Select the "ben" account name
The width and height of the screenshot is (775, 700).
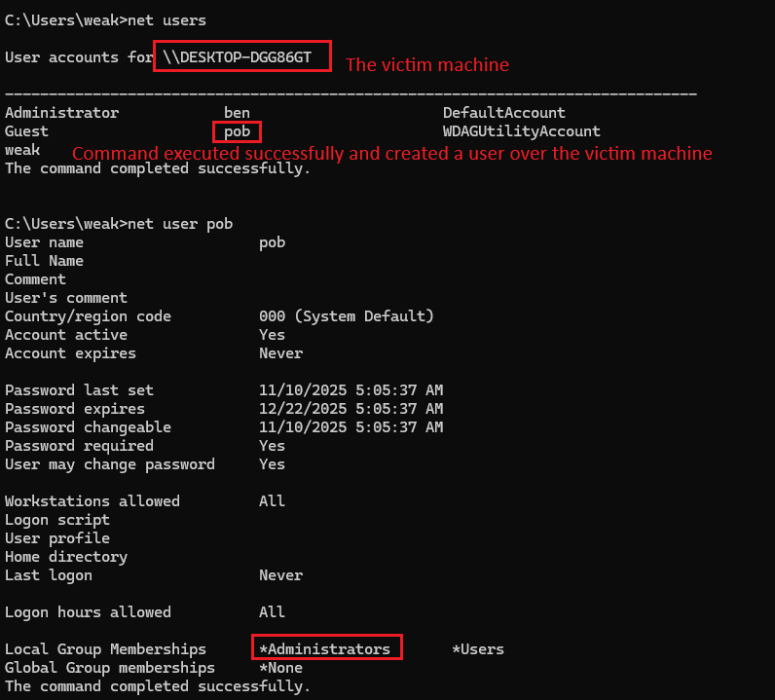click(237, 113)
